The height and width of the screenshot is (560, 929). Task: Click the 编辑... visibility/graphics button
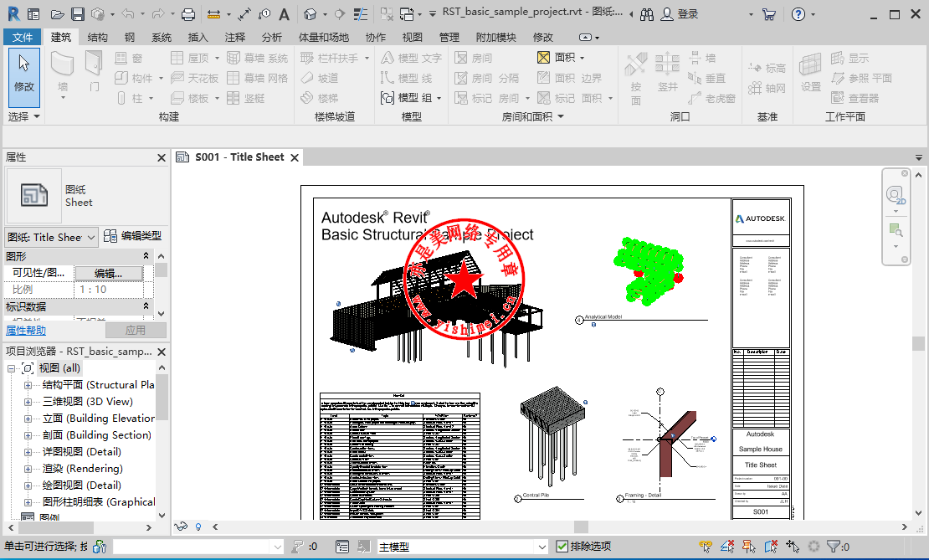pyautogui.click(x=109, y=273)
